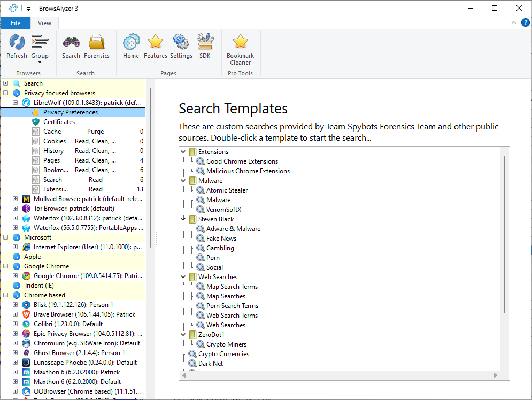The image size is (532, 400).
Task: Click the Brave Browser lion icon
Action: pos(26,314)
